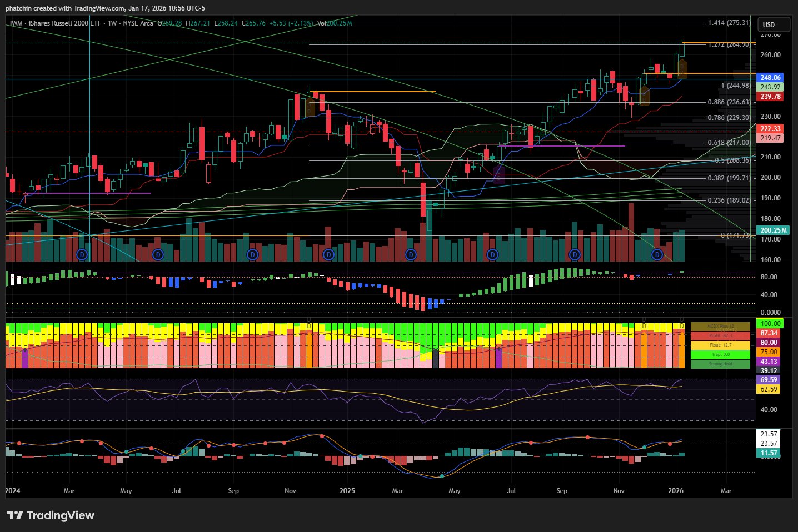Screen dimensions: 798x532
Task: Click the Vol 200.25M legend value
Action: tap(335, 23)
